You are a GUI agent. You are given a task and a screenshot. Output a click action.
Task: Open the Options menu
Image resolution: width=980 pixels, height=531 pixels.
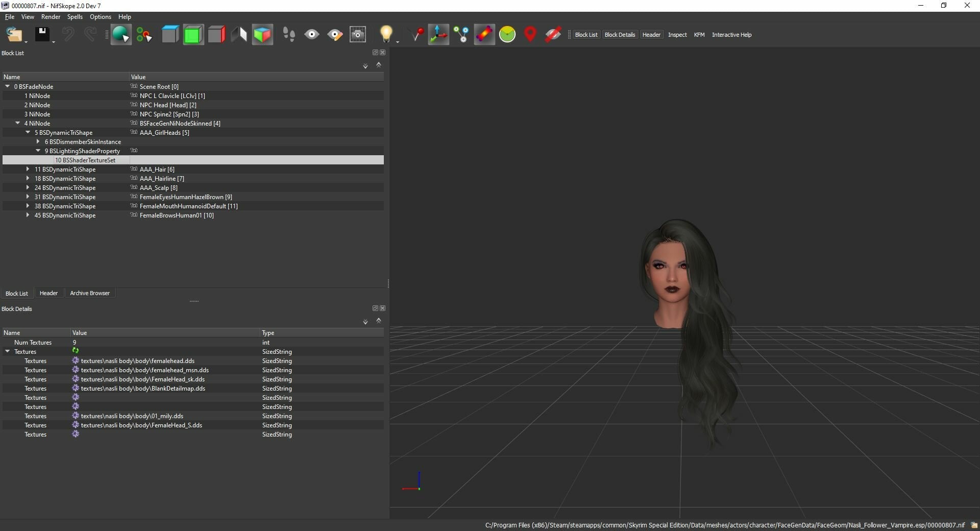point(101,17)
